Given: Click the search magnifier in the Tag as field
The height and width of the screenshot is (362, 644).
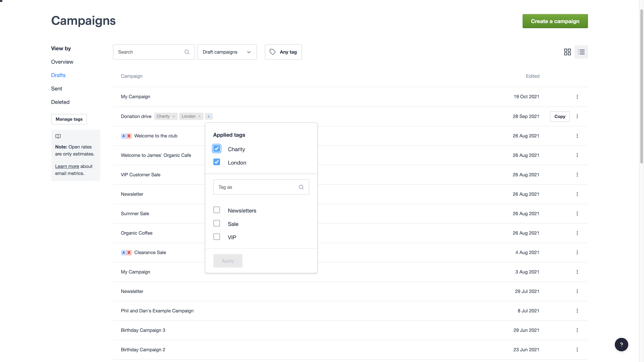Looking at the screenshot, I should point(301,187).
